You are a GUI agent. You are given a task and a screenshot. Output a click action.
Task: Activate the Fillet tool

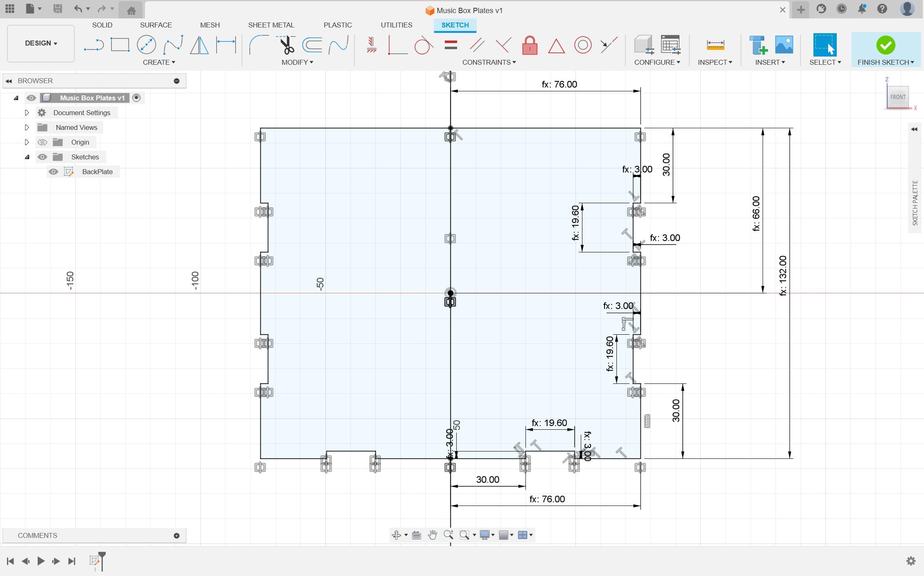pos(258,45)
